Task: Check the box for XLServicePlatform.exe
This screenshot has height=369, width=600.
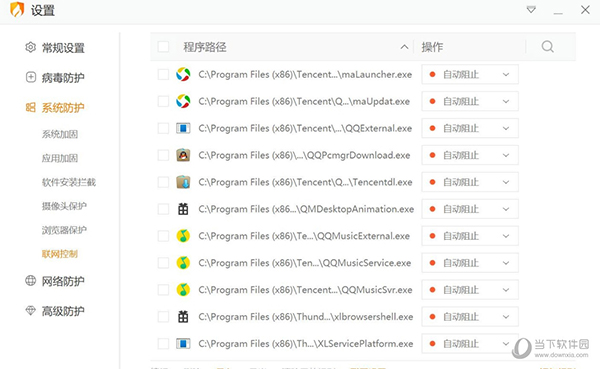Action: tap(163, 344)
